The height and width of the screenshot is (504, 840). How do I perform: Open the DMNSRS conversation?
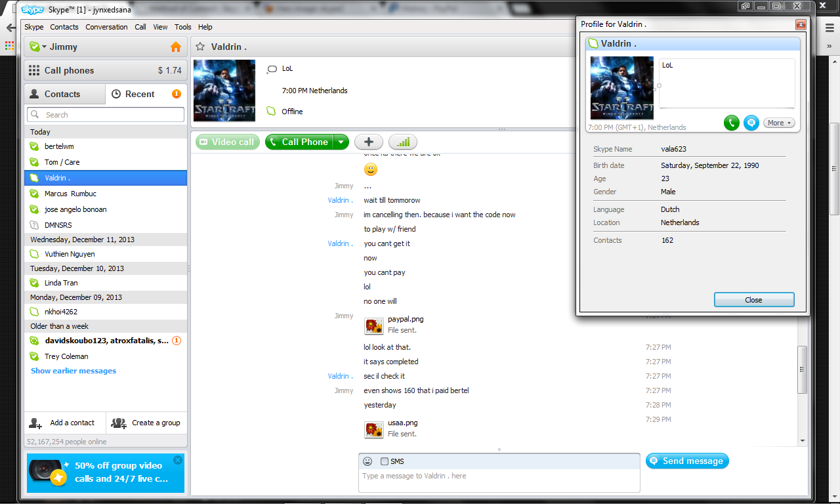106,225
